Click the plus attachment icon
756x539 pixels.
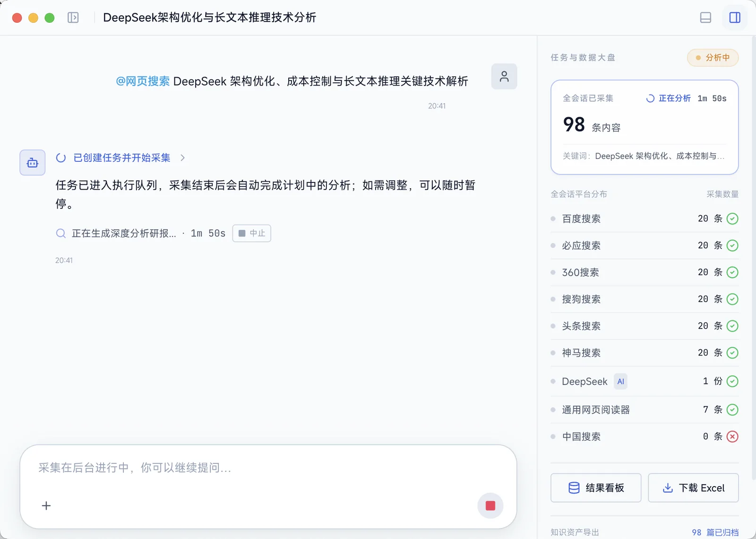[x=46, y=505]
